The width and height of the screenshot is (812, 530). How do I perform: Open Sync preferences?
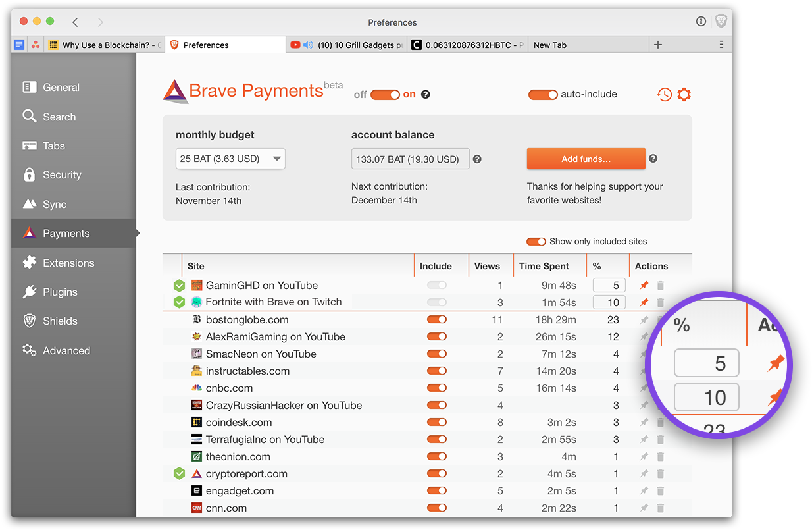point(73,204)
